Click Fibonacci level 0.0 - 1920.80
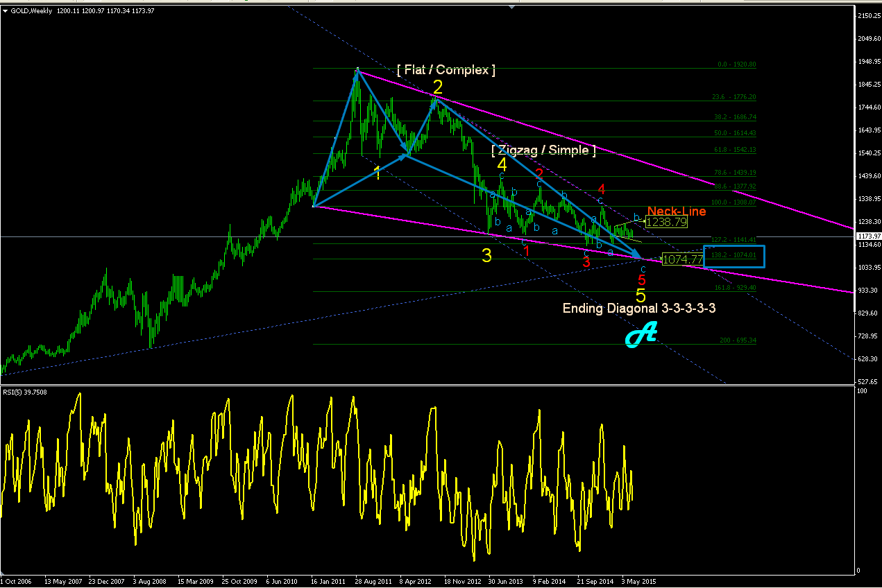Image resolution: width=882 pixels, height=588 pixels. pyautogui.click(x=736, y=64)
